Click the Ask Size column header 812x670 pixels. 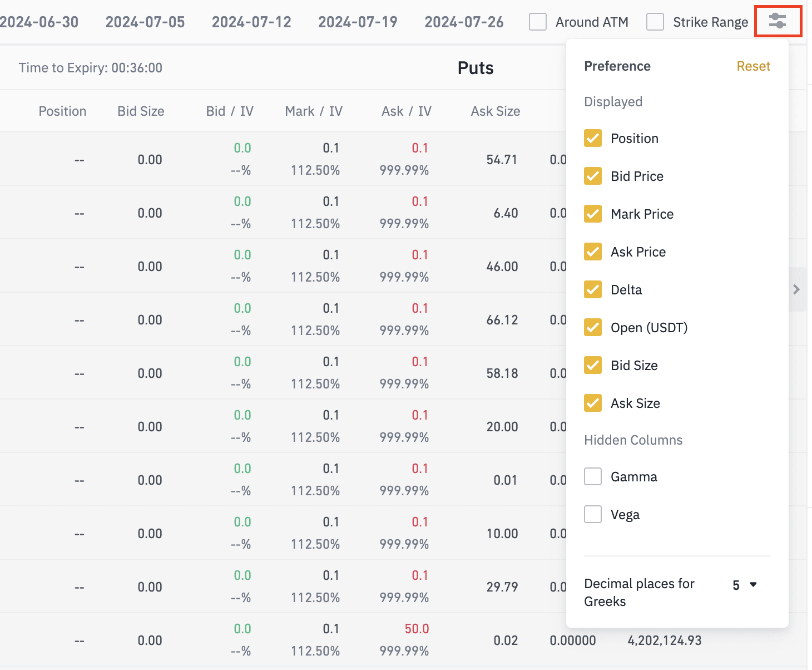pos(495,111)
